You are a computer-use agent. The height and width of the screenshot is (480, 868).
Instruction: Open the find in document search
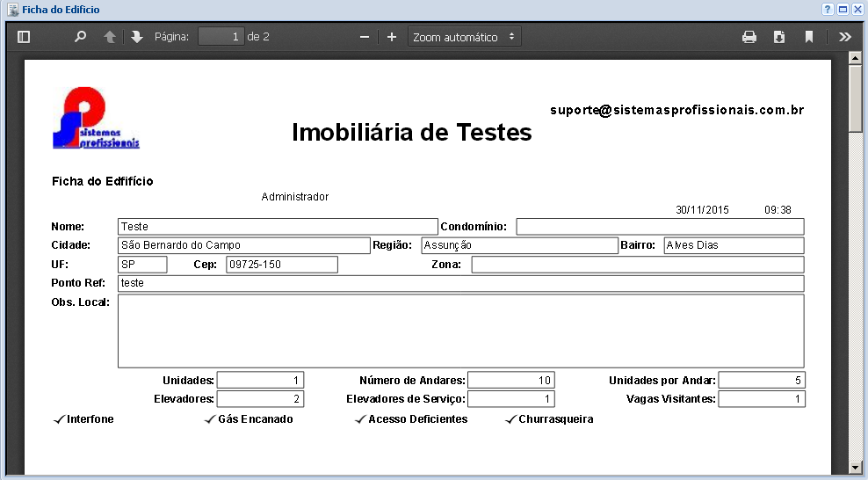81,37
